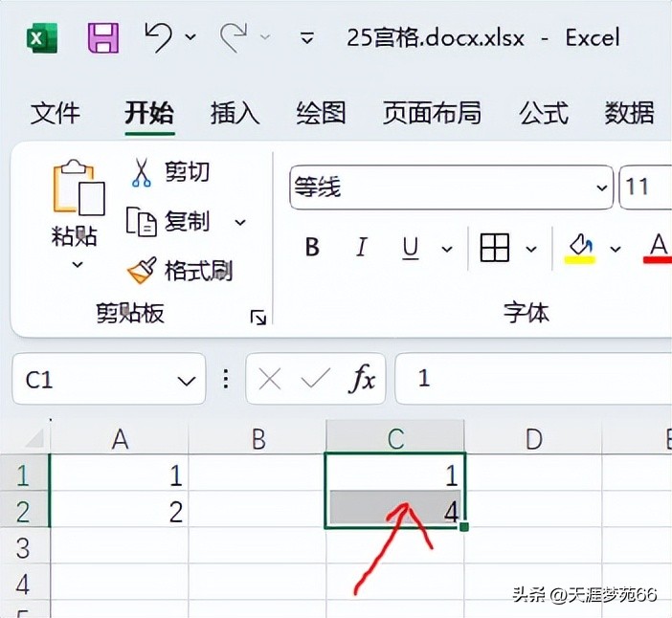Select row 4 header
672x618 pixels.
pos(25,583)
